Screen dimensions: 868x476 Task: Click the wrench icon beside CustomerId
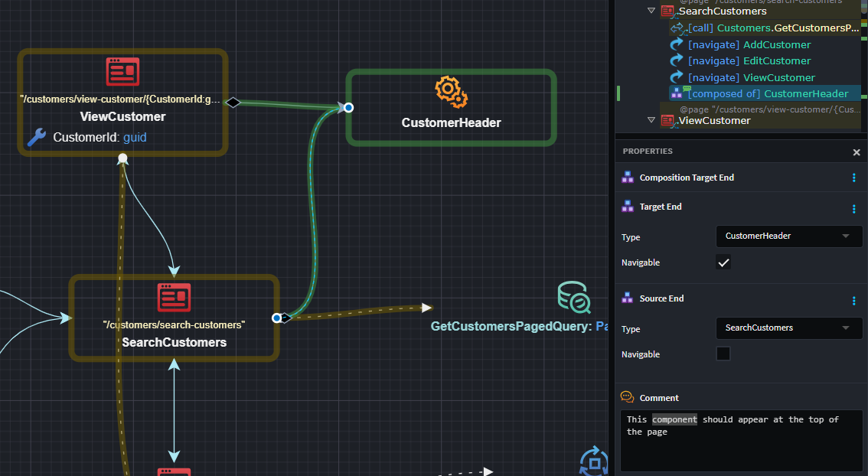pos(37,137)
